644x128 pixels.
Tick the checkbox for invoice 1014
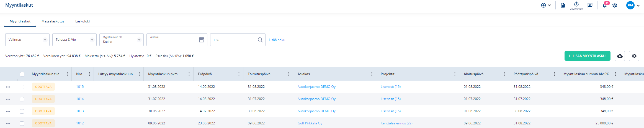pos(22,99)
